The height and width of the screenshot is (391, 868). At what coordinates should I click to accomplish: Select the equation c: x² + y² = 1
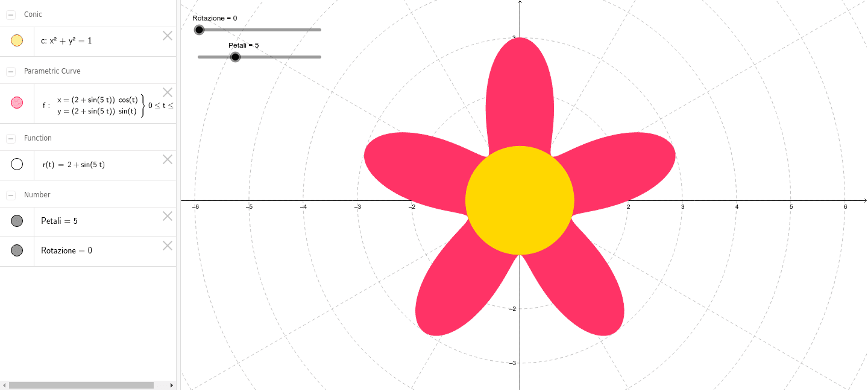click(x=66, y=41)
